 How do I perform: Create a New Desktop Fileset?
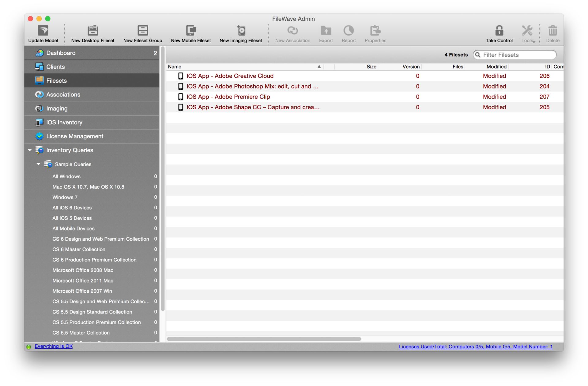click(92, 31)
